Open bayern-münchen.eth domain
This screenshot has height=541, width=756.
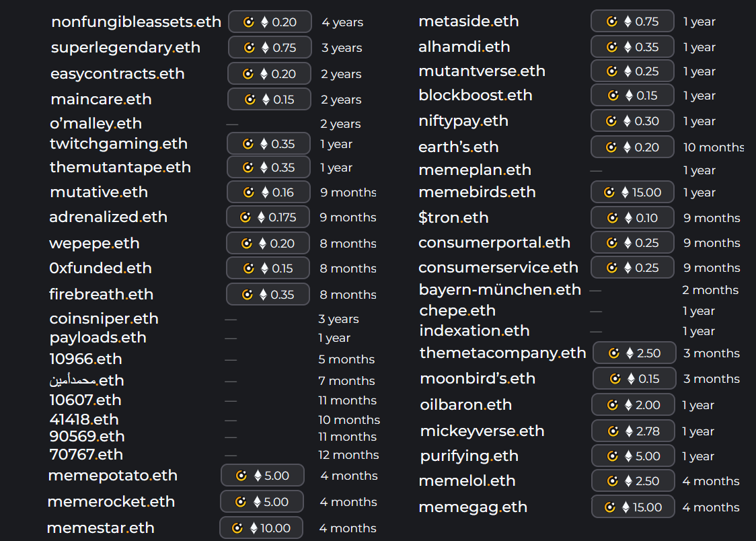[x=500, y=290]
